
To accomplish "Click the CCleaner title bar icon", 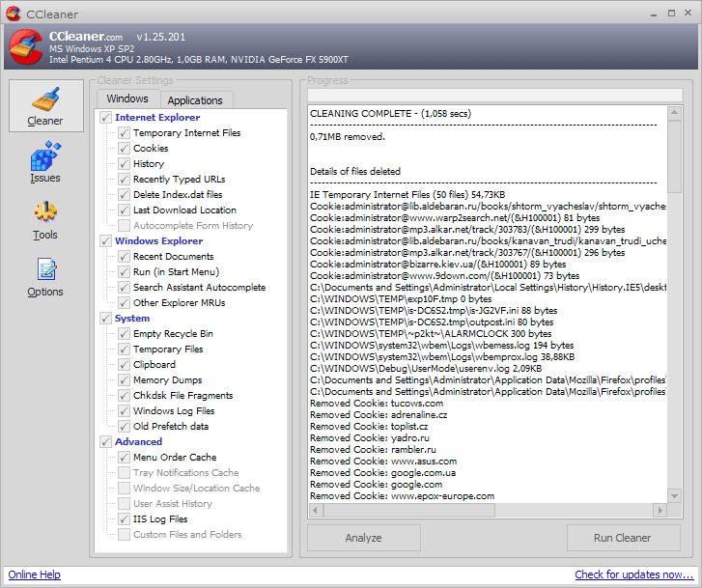I will (13, 11).
